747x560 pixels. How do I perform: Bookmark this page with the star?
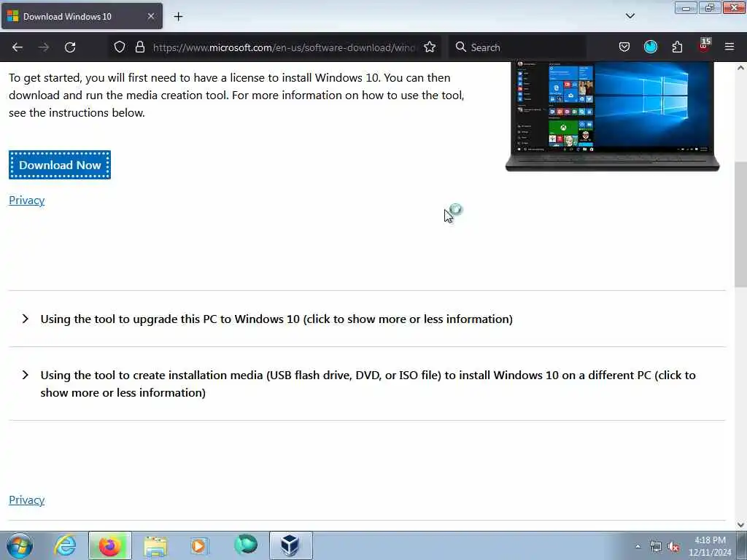point(429,47)
